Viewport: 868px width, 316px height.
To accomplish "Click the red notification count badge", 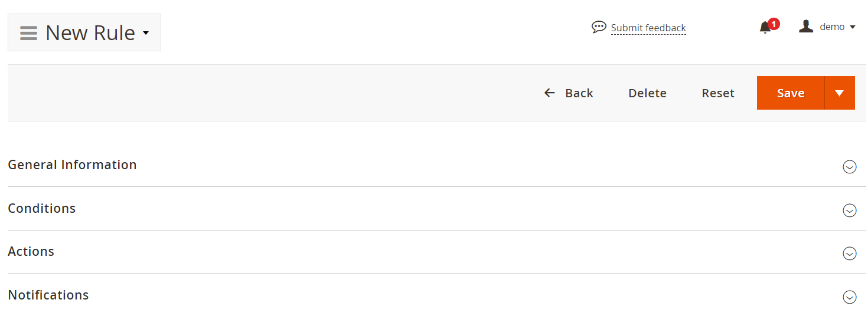I will (774, 24).
